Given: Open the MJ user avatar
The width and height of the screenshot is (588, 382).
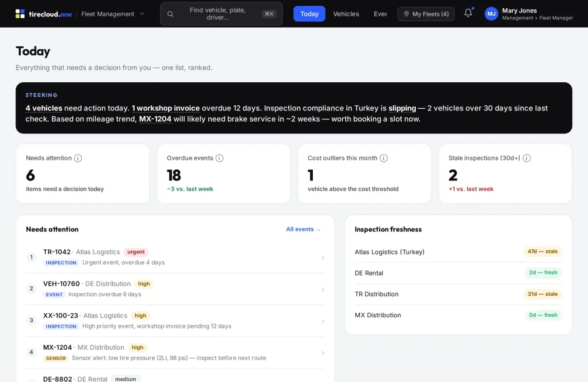Looking at the screenshot, I should pos(491,14).
